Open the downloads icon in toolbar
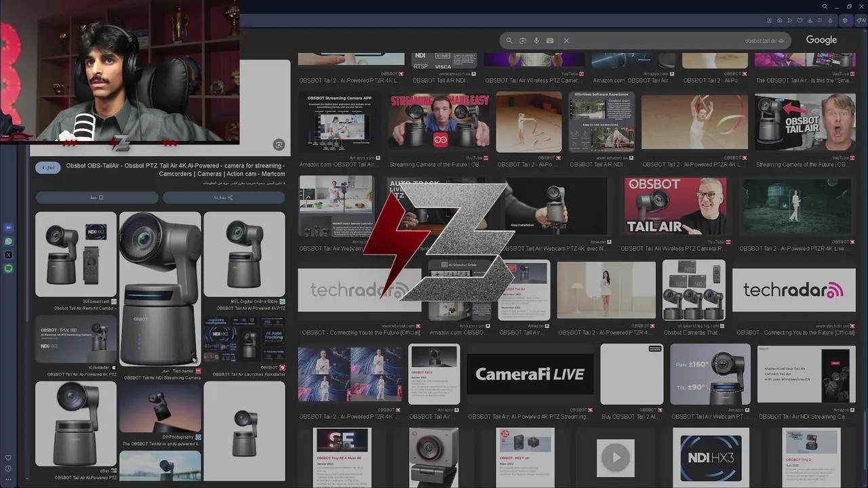Viewport: 868px width, 488px height. [810, 20]
